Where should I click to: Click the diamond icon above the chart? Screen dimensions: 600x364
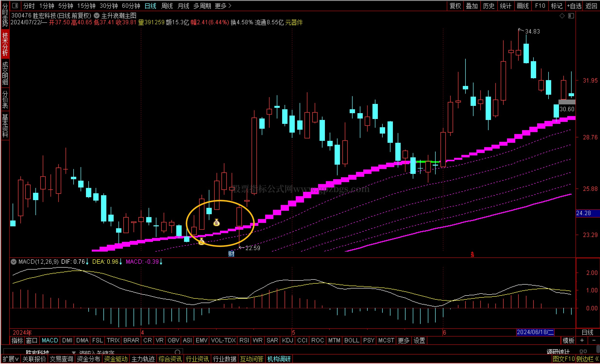coord(562,16)
